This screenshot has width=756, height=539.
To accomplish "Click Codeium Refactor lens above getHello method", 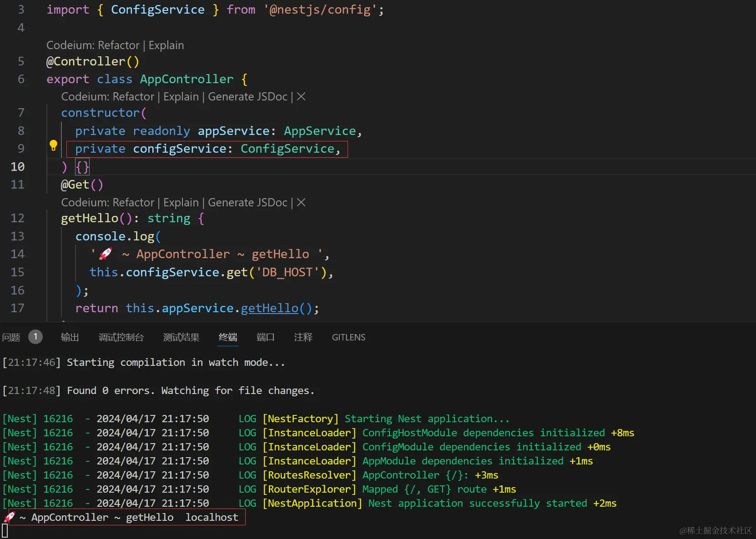I will (x=108, y=203).
